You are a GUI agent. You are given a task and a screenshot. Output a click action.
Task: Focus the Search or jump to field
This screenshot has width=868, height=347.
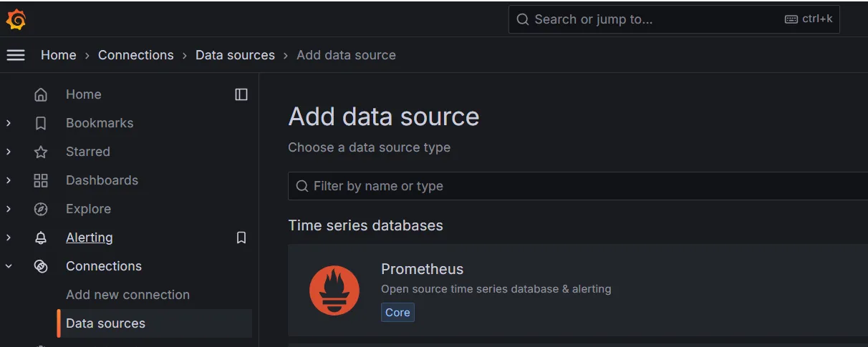click(674, 19)
